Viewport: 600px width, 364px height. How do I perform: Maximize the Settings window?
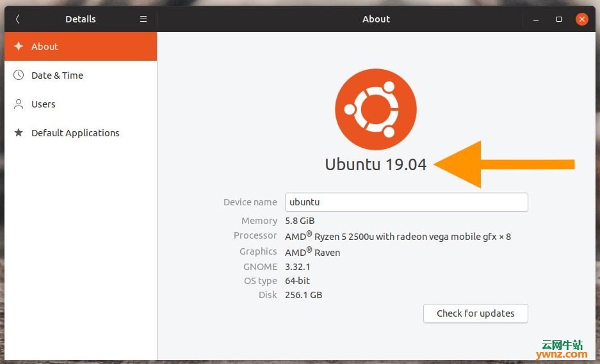click(558, 19)
